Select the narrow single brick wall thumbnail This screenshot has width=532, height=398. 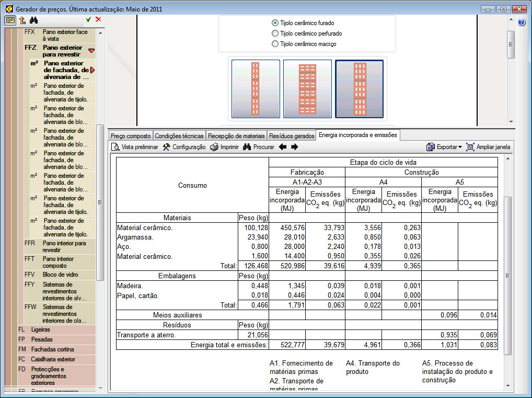[256, 89]
